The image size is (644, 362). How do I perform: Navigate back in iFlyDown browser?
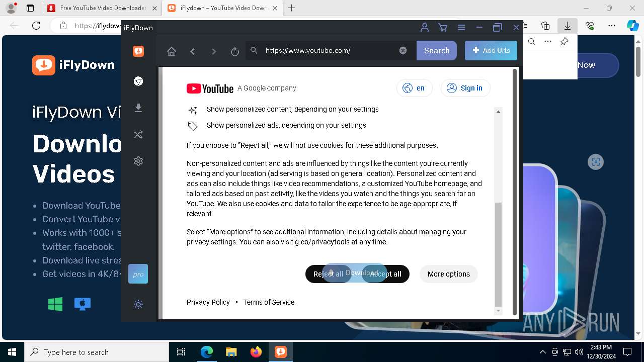[193, 51]
